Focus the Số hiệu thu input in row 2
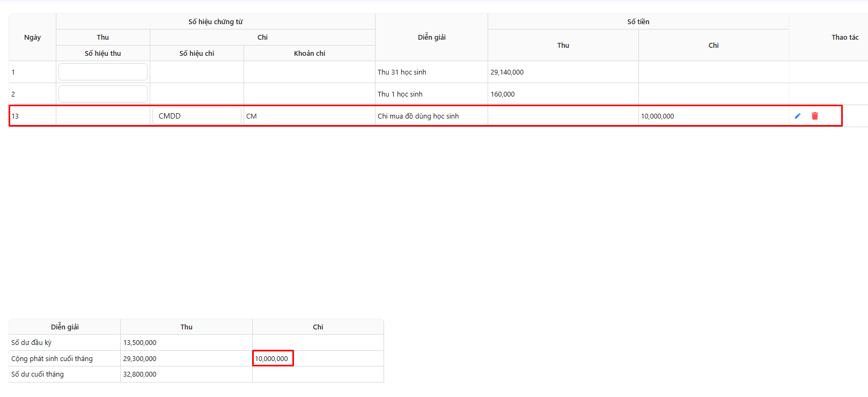Screen dimensions: 868x397 coord(102,94)
